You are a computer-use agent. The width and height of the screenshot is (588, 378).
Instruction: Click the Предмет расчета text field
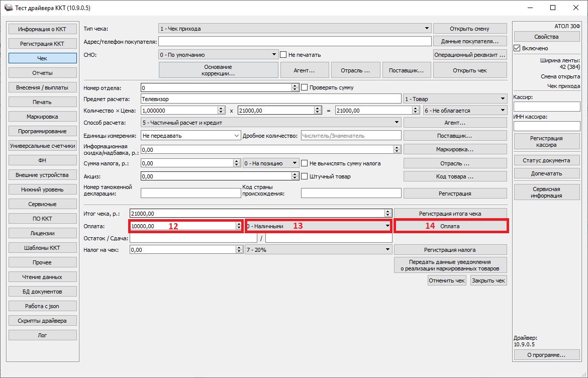click(x=271, y=99)
